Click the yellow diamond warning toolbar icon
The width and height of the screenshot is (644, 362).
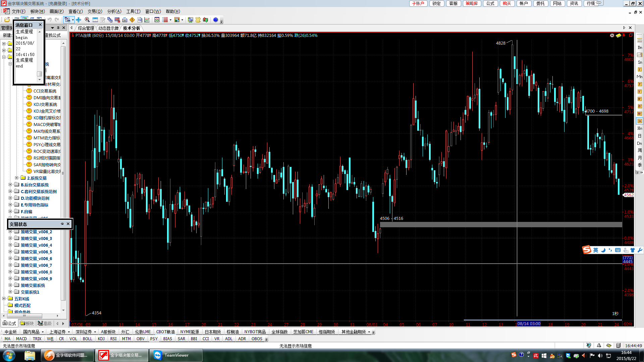tap(132, 20)
